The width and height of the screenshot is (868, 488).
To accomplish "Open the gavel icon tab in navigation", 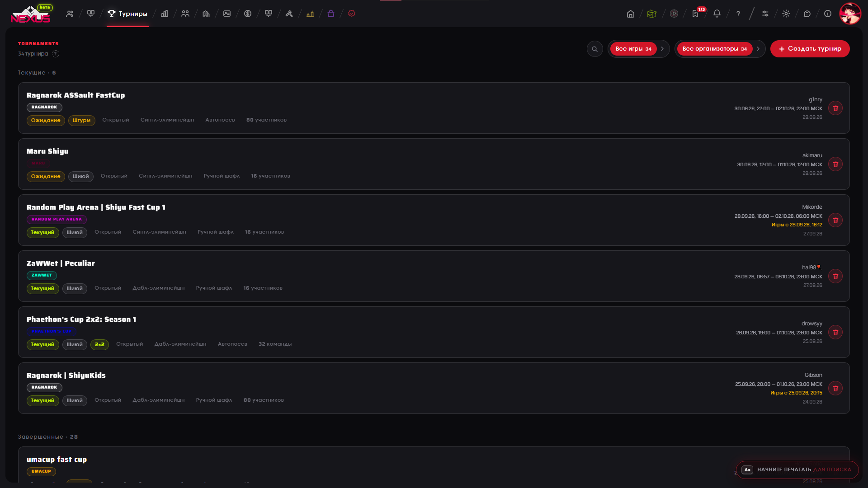I will (x=289, y=14).
